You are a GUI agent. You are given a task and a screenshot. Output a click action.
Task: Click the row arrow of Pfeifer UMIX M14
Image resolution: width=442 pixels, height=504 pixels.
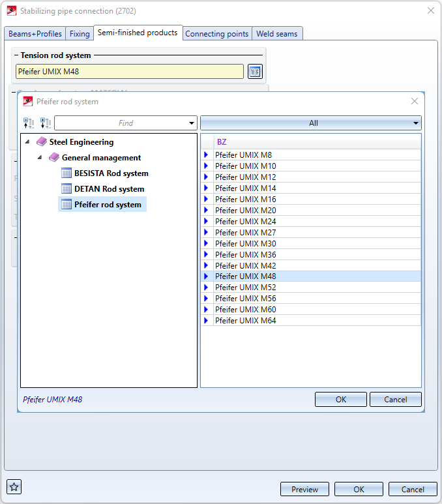[x=207, y=188]
